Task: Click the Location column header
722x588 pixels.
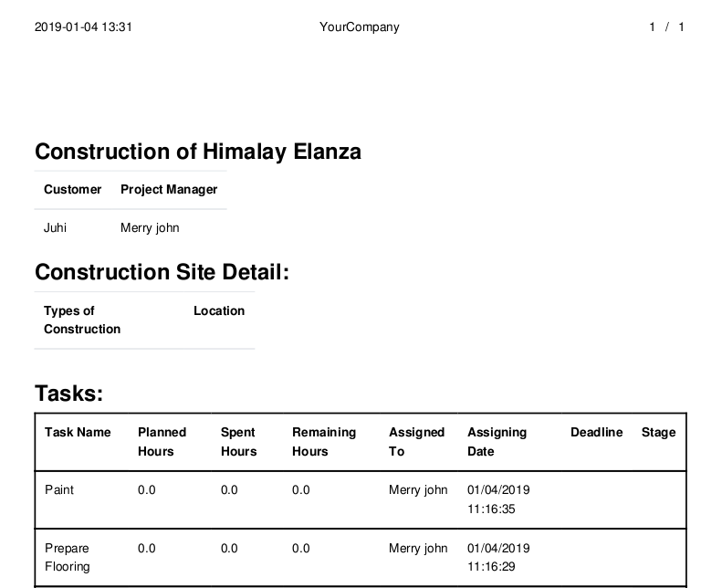Action: click(219, 310)
